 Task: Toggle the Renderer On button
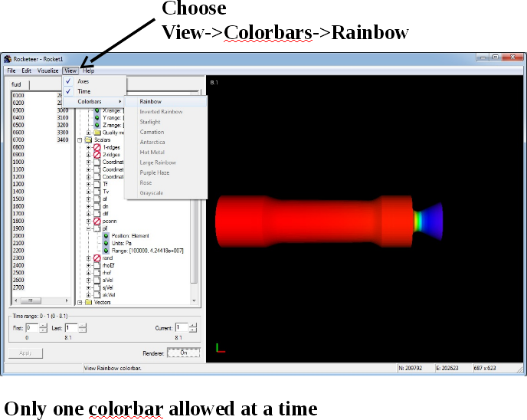point(184,353)
